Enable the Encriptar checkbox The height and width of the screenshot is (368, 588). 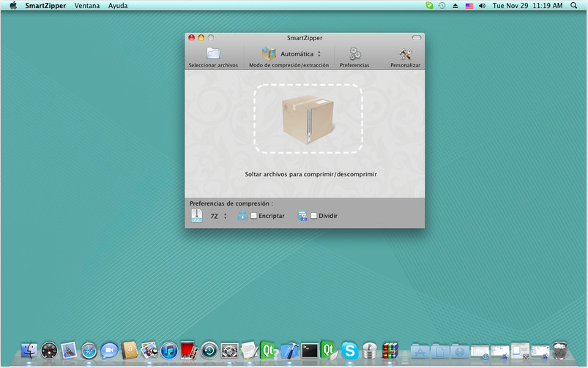254,216
